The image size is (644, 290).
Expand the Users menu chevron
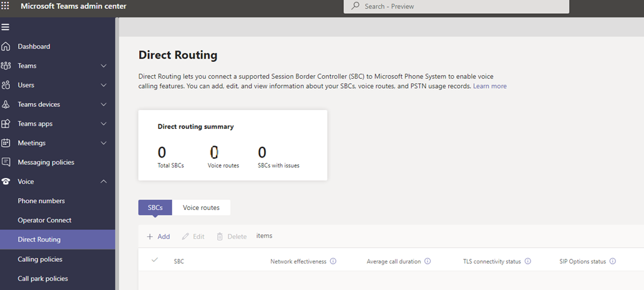click(104, 85)
